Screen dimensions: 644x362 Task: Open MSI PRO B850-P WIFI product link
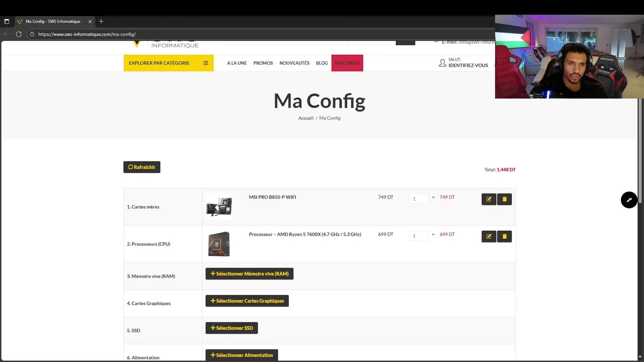coord(272,197)
